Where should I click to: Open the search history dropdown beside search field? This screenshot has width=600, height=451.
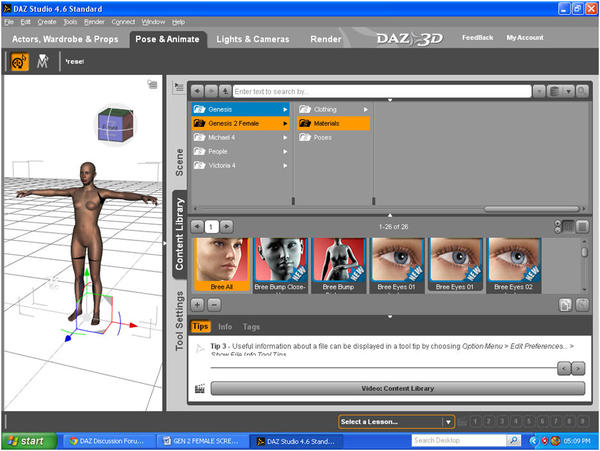539,91
